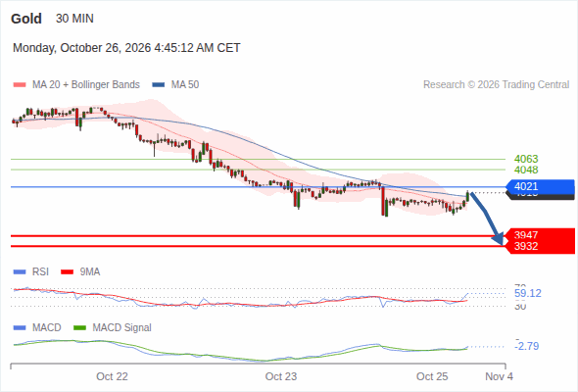Click the MACD Signal green legend swatch
The width and height of the screenshot is (578, 392).
click(x=80, y=328)
